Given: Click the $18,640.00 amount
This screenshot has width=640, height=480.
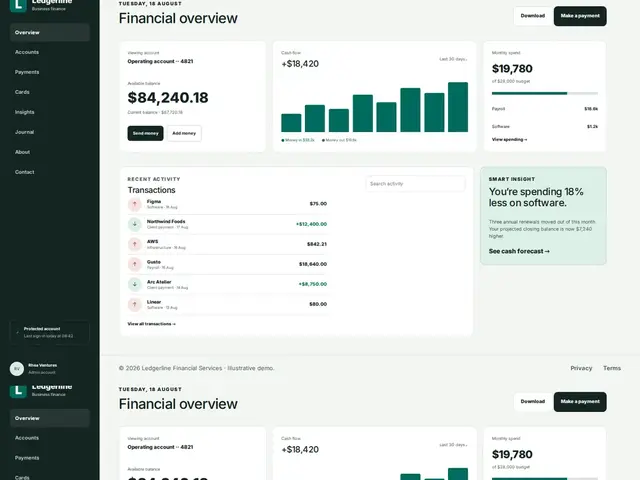Looking at the screenshot, I should tap(313, 264).
